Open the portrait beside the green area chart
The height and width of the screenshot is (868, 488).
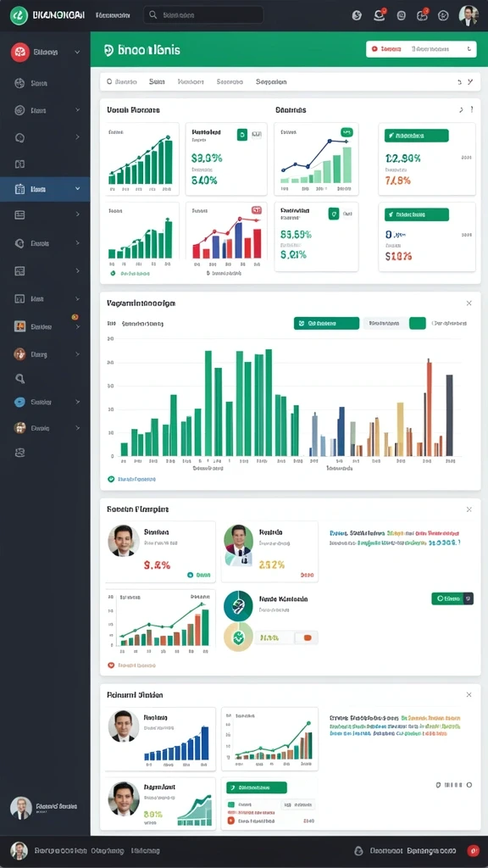click(124, 798)
